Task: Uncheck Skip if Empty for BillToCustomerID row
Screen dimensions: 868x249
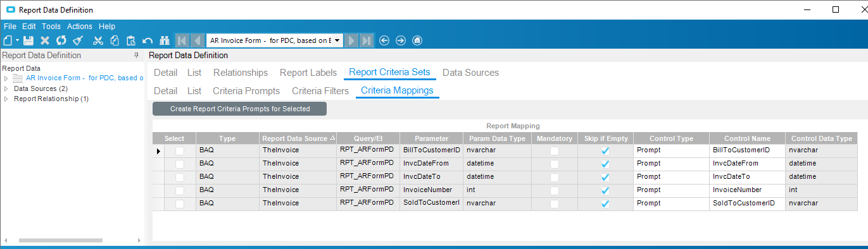Action: click(605, 151)
